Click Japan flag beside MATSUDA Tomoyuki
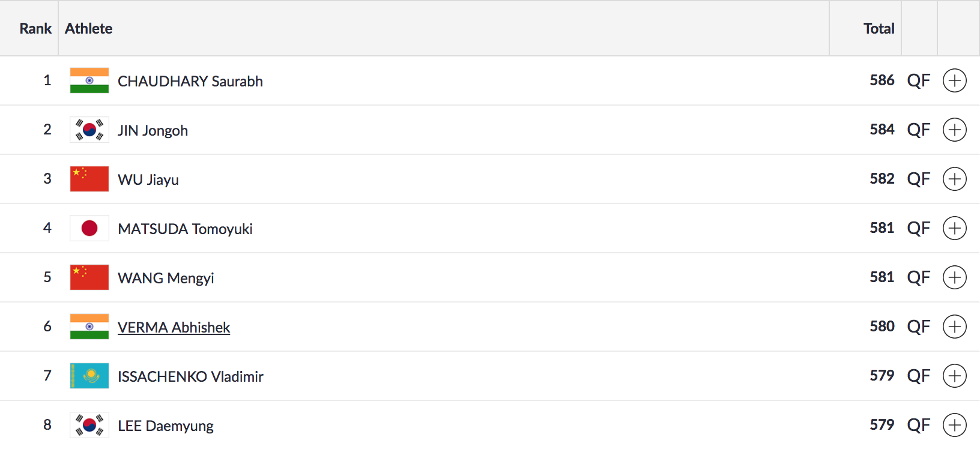Screen dimensions: 980x449 pos(89,228)
